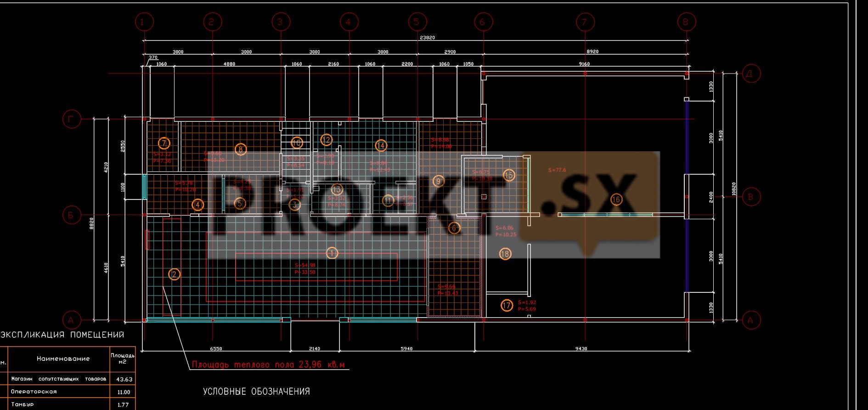The image size is (868, 410).
Task: Click the 9430 bottom dimension text
Action: coord(581,348)
